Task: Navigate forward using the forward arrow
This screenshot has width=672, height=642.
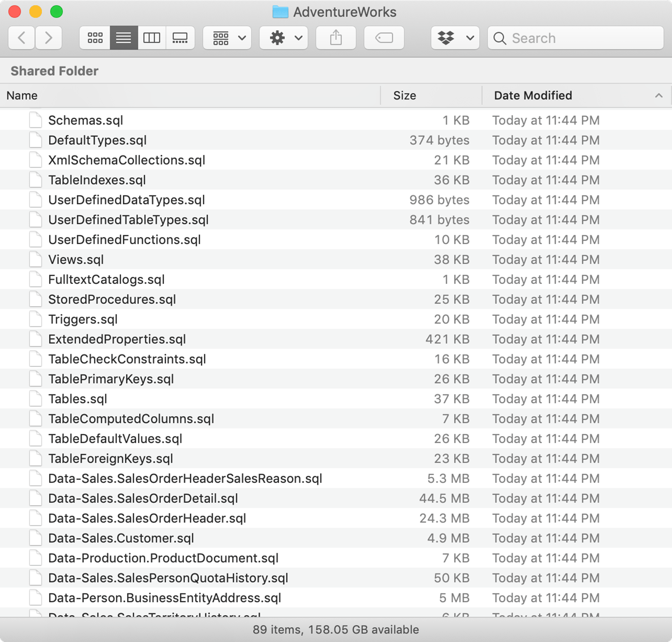Action: coord(48,38)
